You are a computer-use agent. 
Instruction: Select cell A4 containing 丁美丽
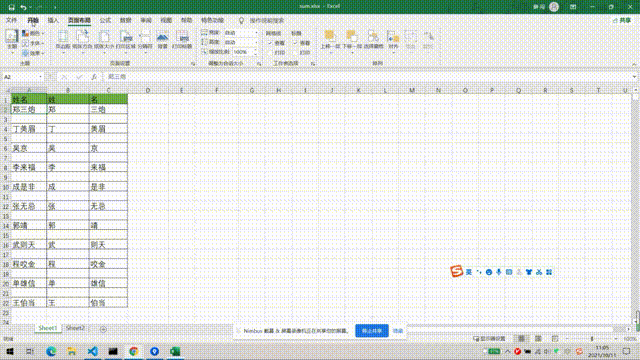(x=29, y=129)
